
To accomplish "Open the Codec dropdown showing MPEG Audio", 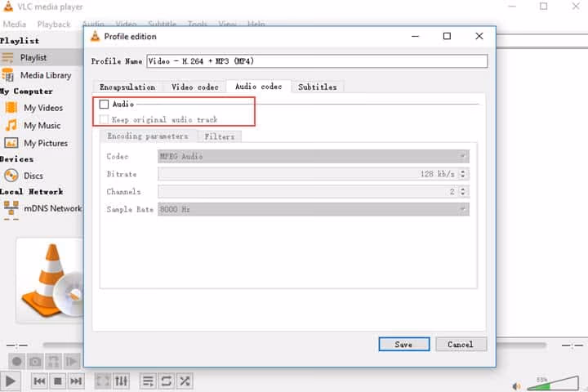I will 313,156.
